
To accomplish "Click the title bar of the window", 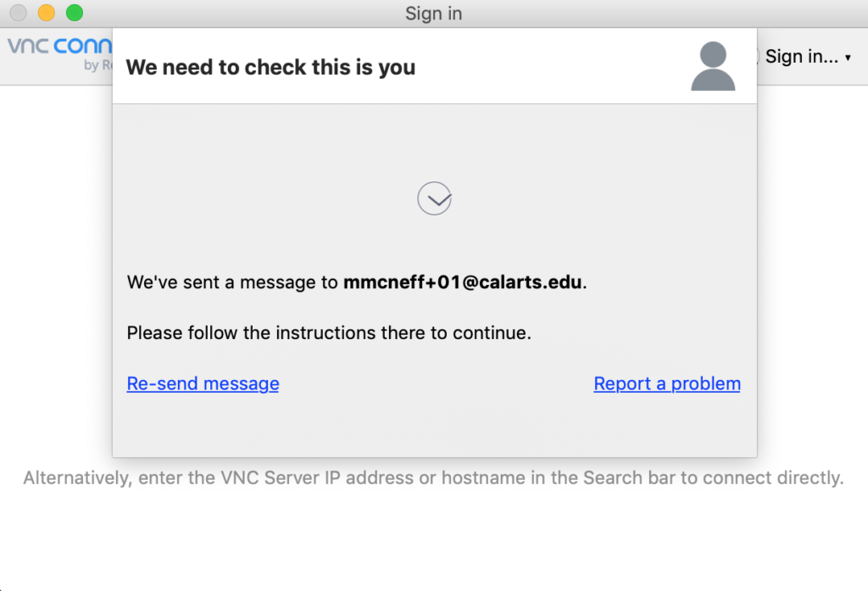I will point(434,14).
